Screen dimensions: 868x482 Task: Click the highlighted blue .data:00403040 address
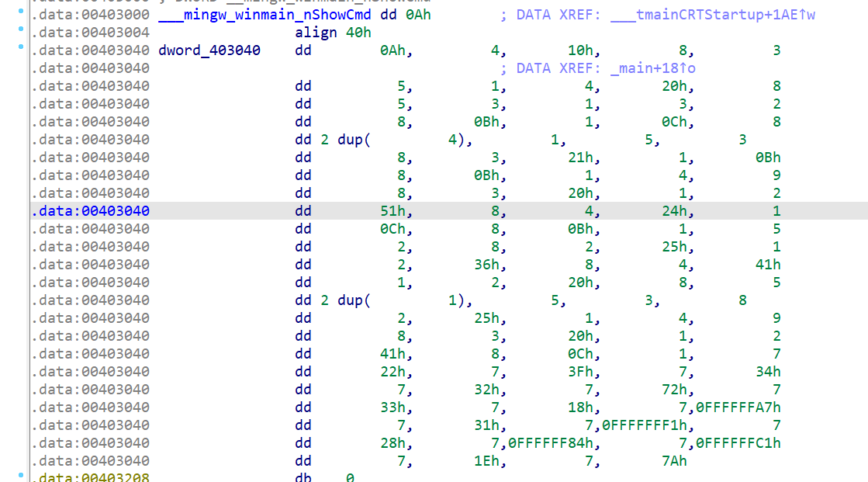click(x=90, y=211)
